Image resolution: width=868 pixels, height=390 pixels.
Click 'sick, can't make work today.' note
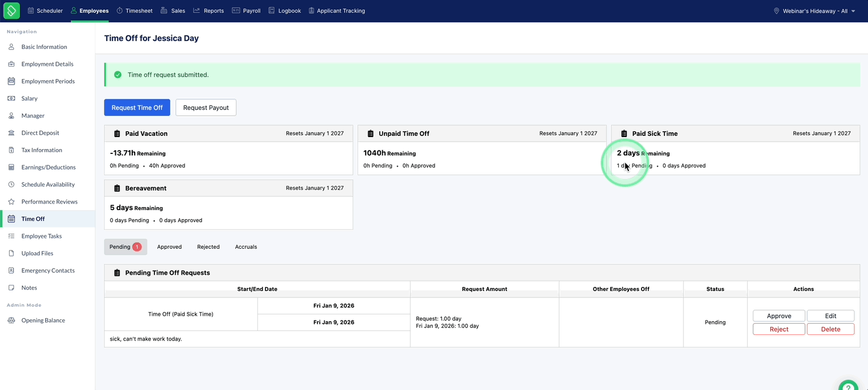click(145, 339)
